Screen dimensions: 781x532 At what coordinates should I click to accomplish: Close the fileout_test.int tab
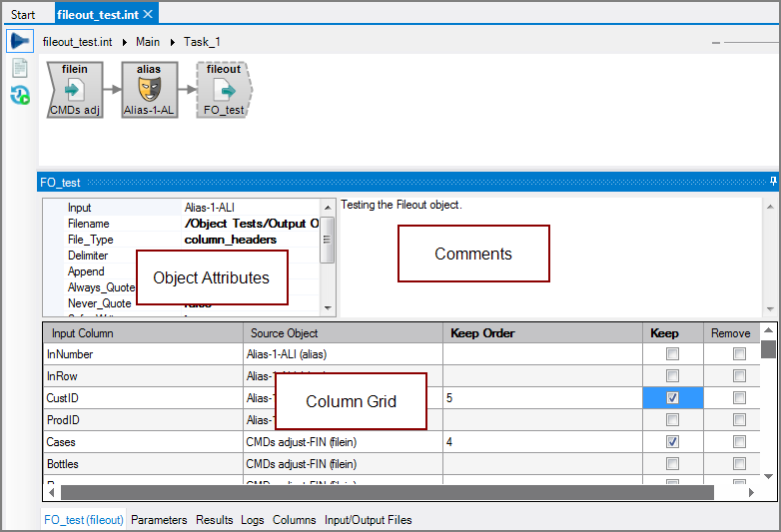coord(148,14)
